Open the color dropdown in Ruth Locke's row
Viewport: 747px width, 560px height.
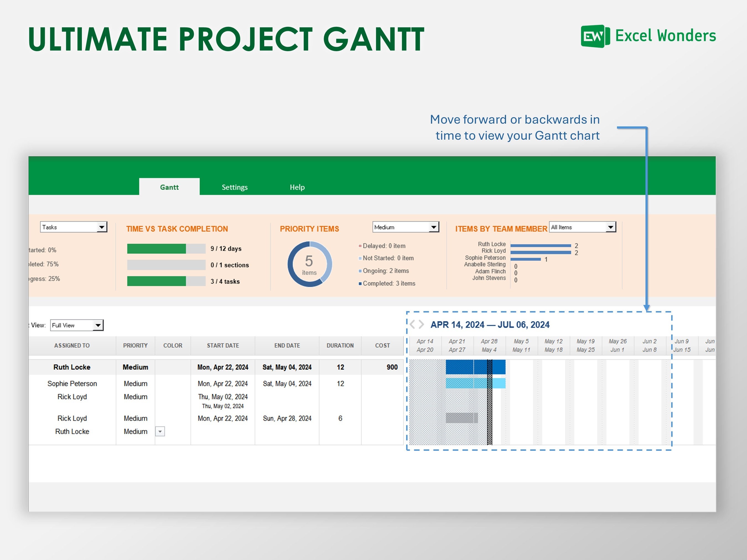coord(160,431)
